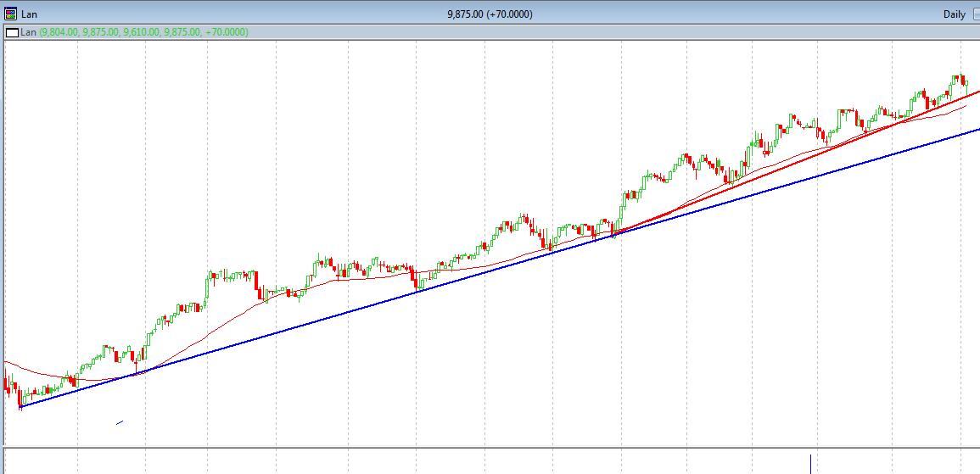Screen dimensions: 980x474
Task: Click the Lan symbol name in title bar
Action: (x=28, y=14)
